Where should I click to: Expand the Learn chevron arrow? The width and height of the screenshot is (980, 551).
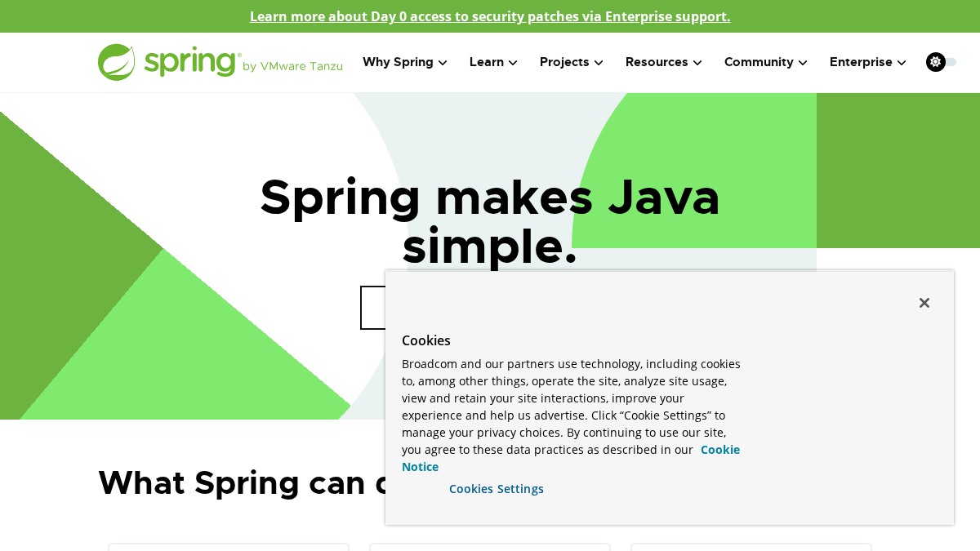click(x=513, y=63)
